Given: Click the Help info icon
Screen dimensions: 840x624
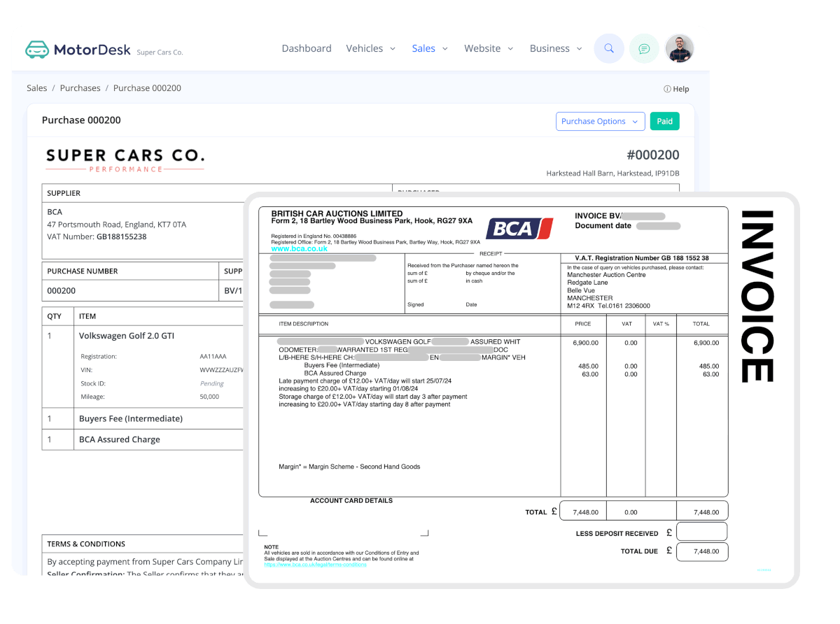Looking at the screenshot, I should click(x=667, y=90).
